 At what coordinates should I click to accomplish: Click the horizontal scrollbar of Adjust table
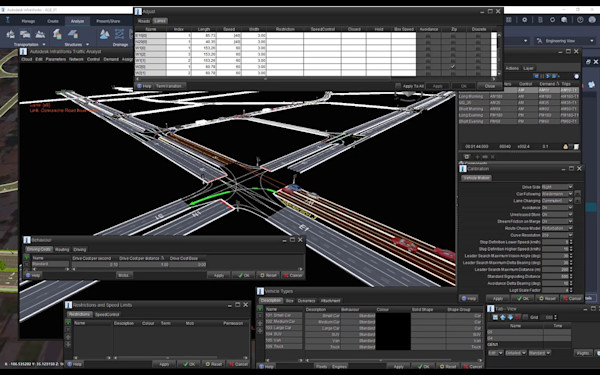315,79
